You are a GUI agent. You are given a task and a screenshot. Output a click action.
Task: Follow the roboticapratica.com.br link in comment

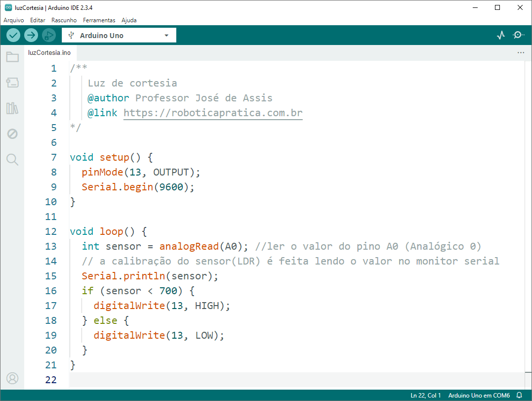click(x=213, y=113)
